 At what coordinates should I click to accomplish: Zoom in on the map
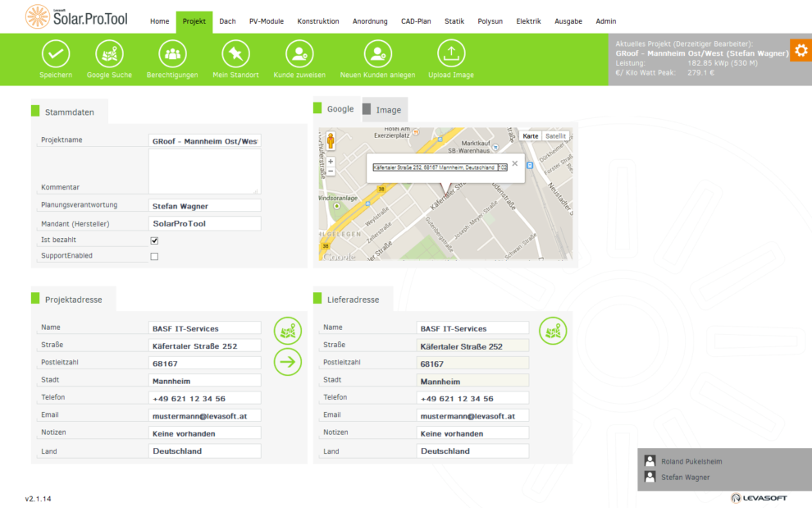point(331,162)
